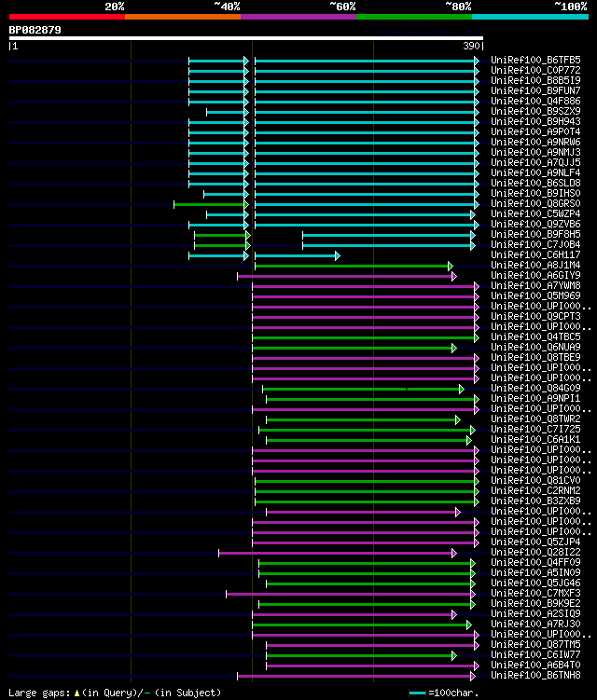Image resolution: width=597 pixels, height=700 pixels.
Task: Choose the UniRef100_A7RJ30 label
Action: click(535, 625)
